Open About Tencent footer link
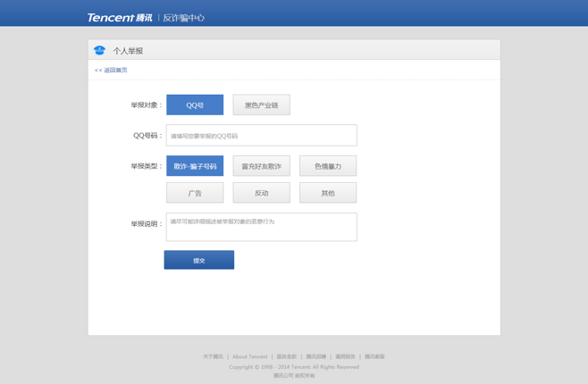The image size is (588, 384). [x=250, y=356]
